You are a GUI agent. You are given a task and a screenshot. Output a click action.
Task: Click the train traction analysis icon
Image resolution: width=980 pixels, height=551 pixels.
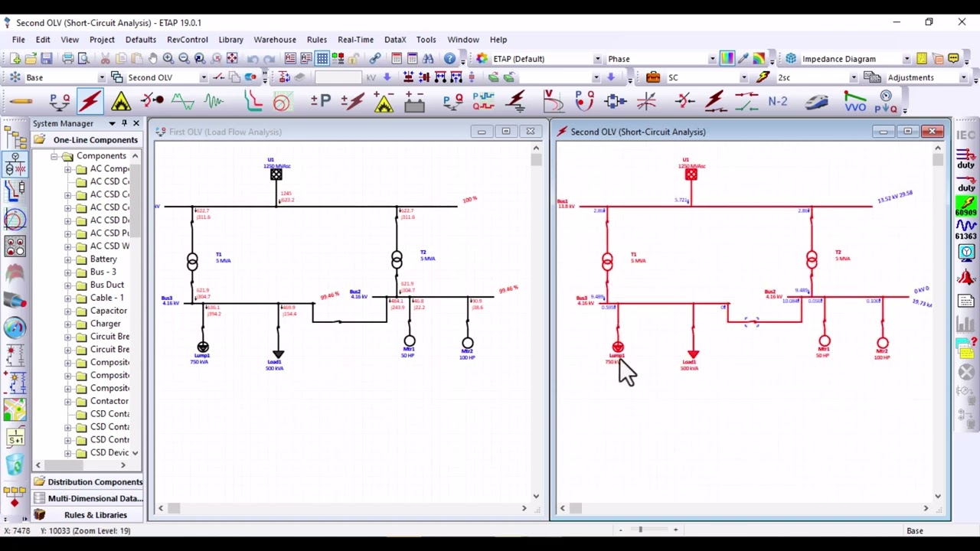point(817,101)
